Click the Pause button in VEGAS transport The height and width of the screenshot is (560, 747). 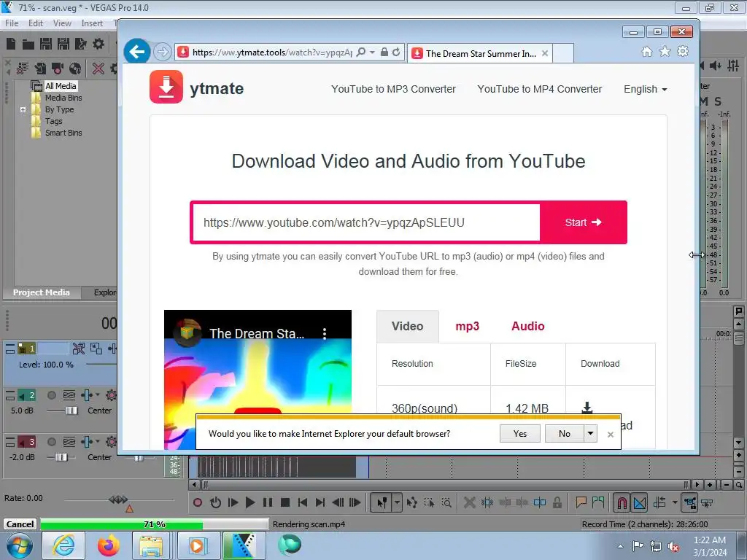point(268,502)
